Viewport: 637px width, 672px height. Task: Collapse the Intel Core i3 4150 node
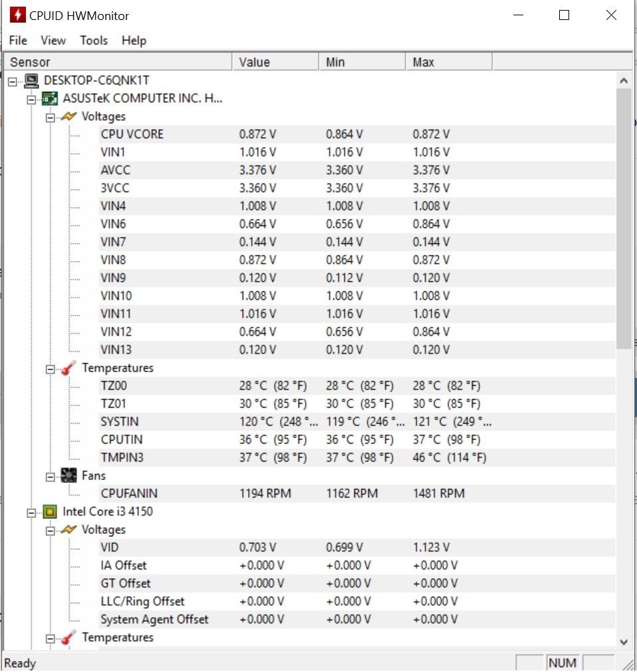tap(32, 512)
